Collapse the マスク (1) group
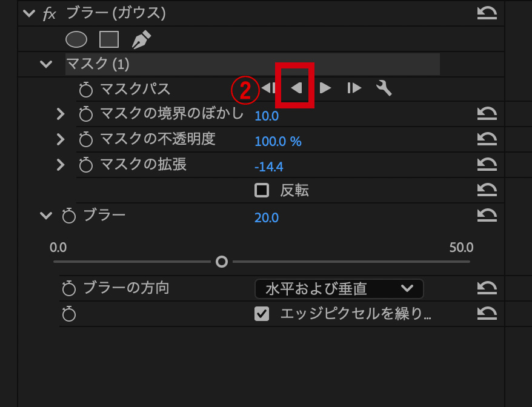 tap(46, 64)
